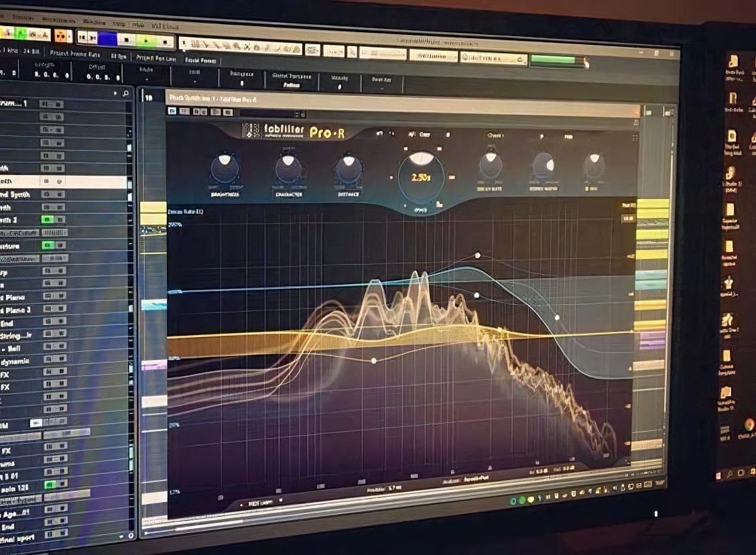Click the lock icon below Space knob
Image resolution: width=756 pixels, height=555 pixels.
click(439, 204)
